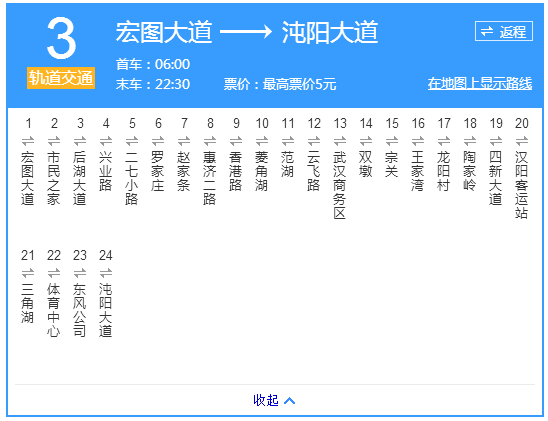Open 在地图上显示路线 map link
This screenshot has width=548, height=421.
click(480, 84)
